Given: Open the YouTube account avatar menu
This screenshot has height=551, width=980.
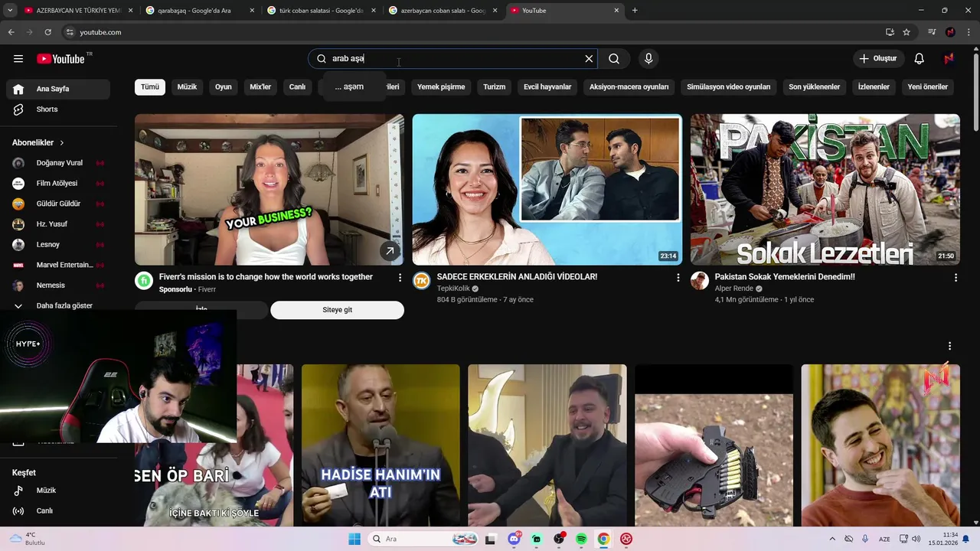Looking at the screenshot, I should click(x=949, y=59).
